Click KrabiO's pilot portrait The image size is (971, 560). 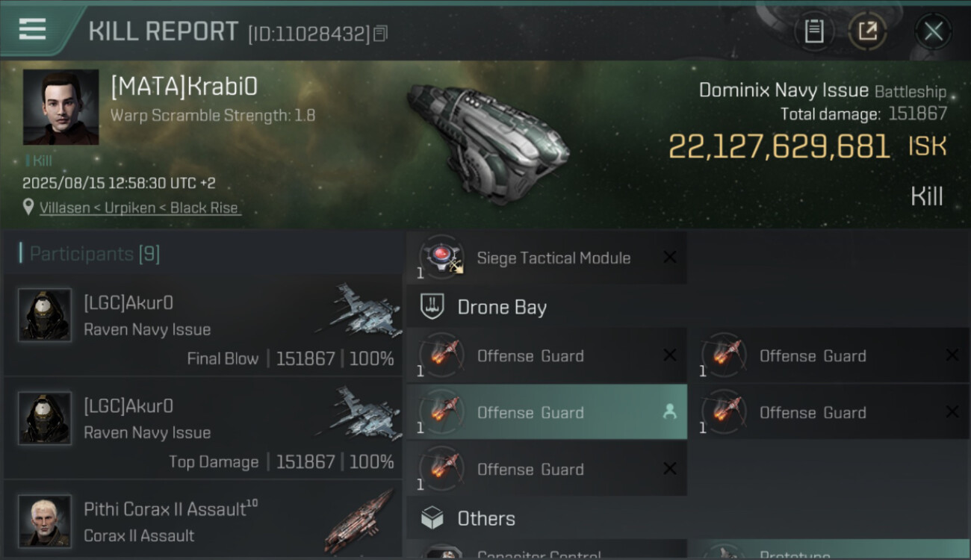[61, 107]
